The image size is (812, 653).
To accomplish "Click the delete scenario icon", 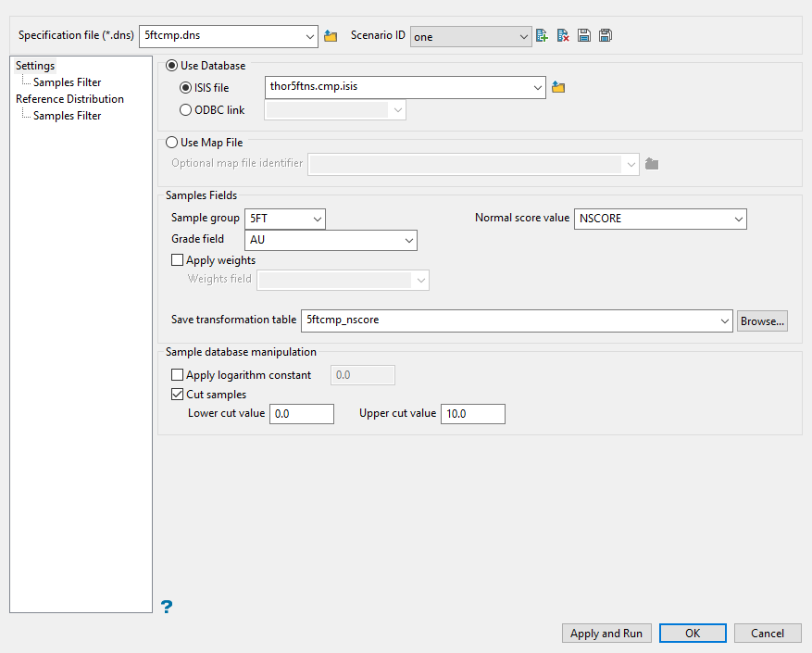I will coord(563,36).
